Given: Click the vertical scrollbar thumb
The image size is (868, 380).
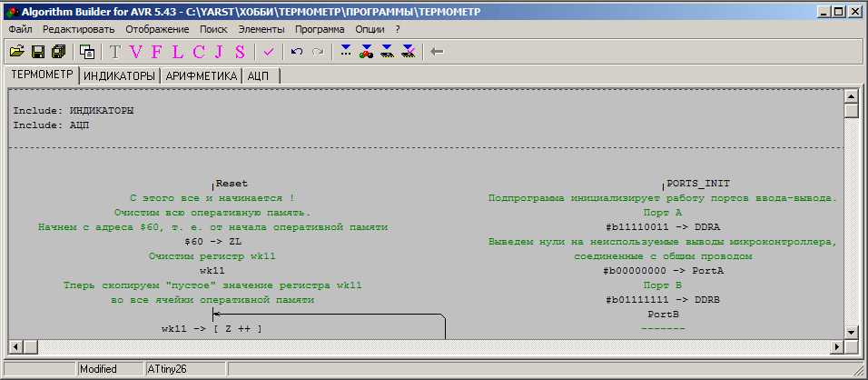Looking at the screenshot, I should tap(851, 111).
